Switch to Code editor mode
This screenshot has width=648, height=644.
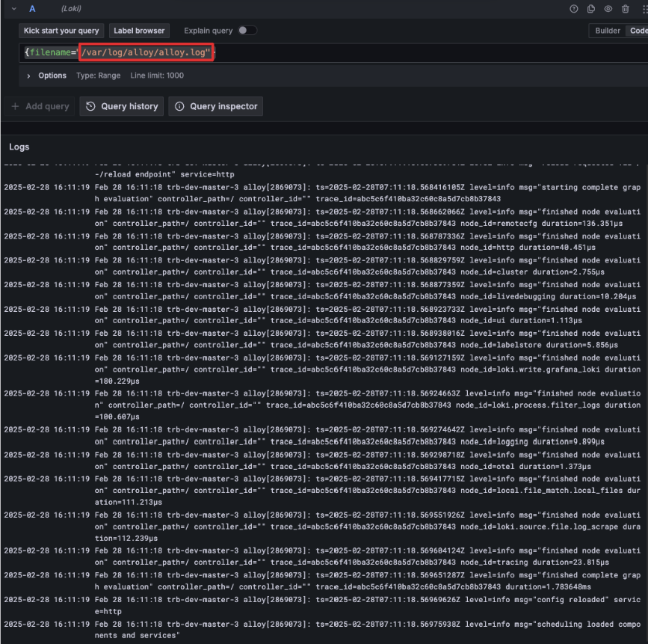(x=638, y=31)
